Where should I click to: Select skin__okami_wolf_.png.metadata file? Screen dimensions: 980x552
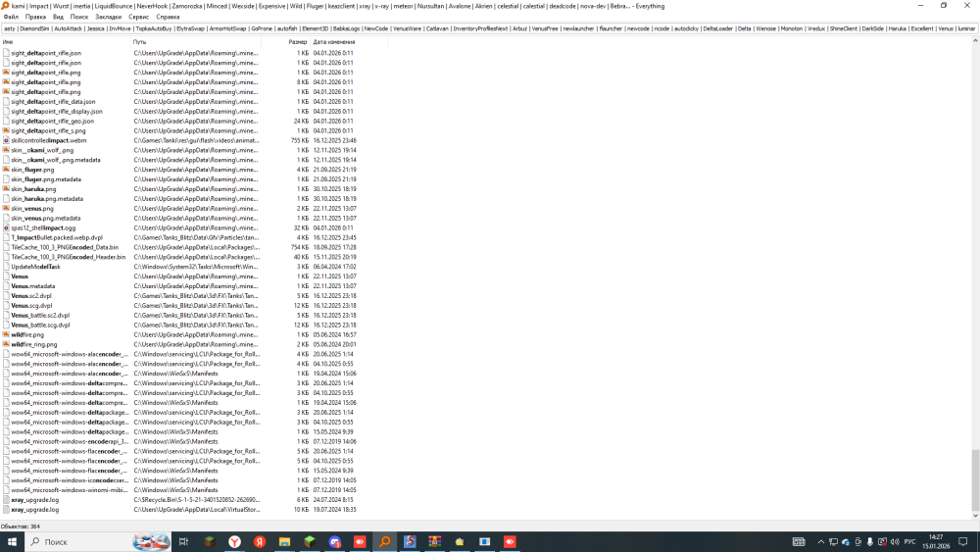click(56, 160)
